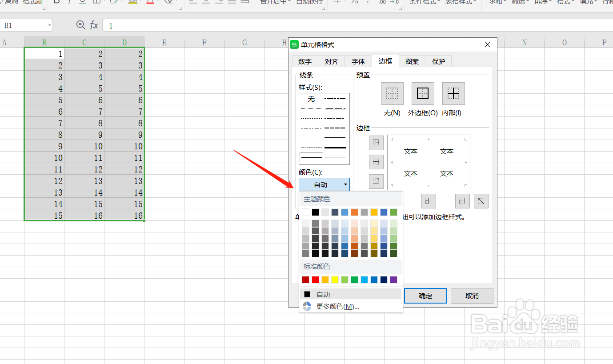Switch to the 图案 tab

[412, 61]
